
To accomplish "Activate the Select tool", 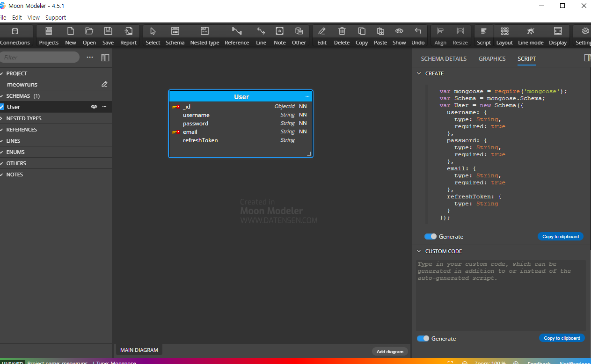I will point(153,36).
